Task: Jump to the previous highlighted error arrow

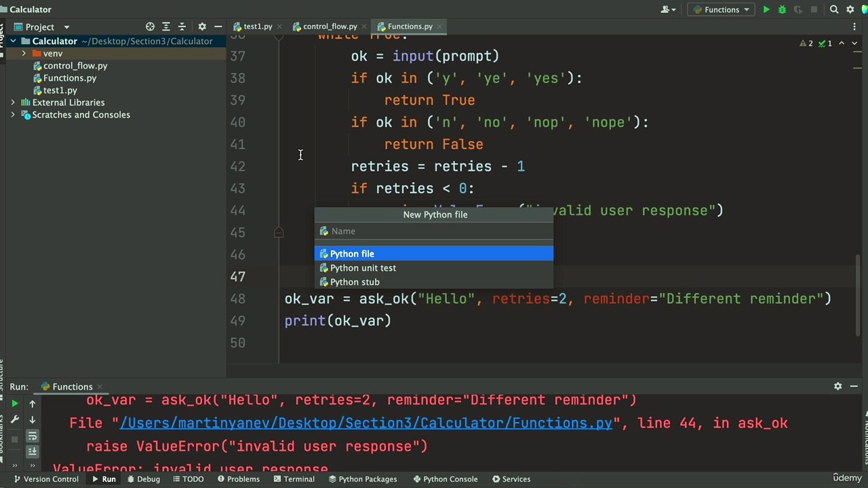Action: [x=842, y=43]
